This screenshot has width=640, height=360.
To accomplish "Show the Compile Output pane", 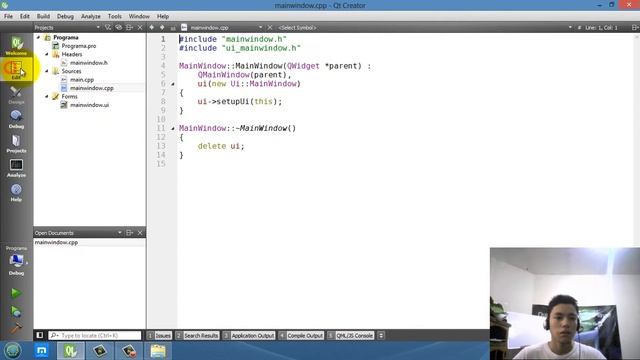I will [x=301, y=336].
